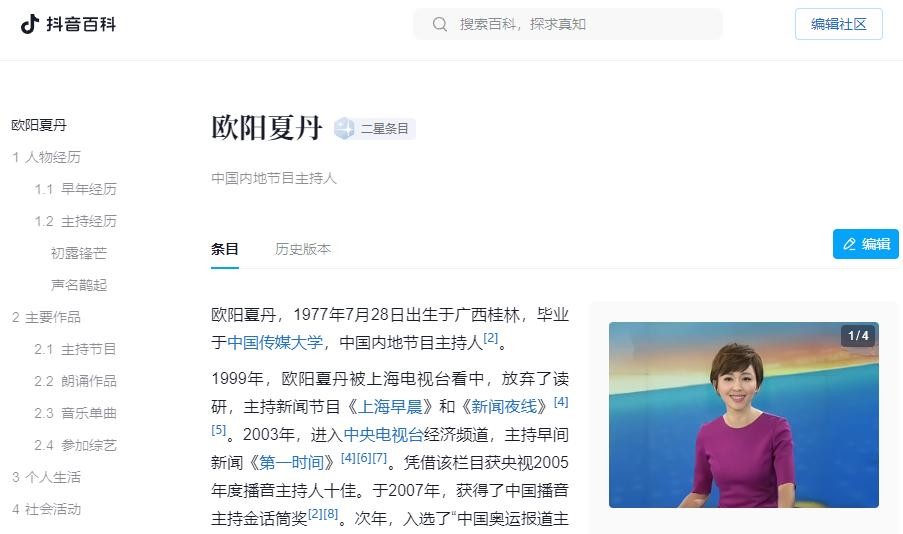Jump to 1.1 早年经历 in outline
The image size is (903, 534).
pyautogui.click(x=75, y=189)
